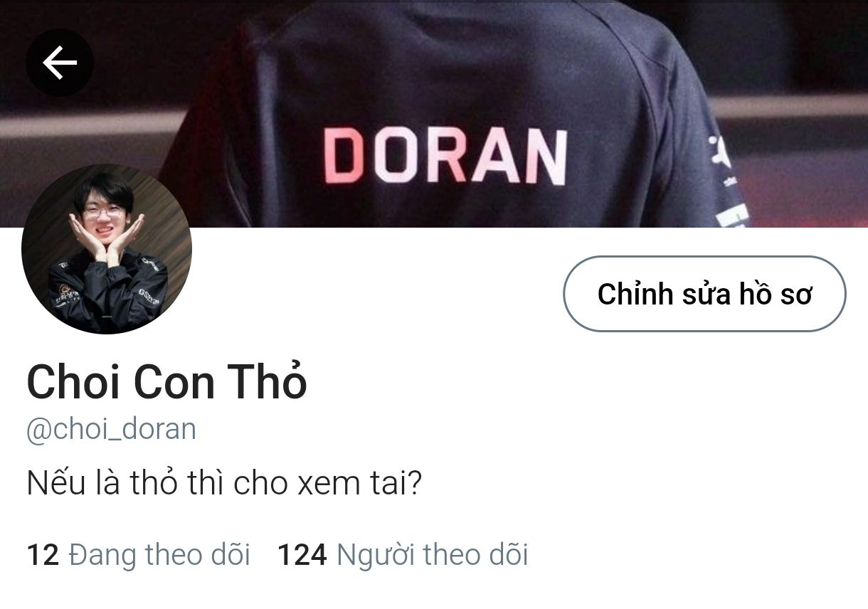Click the following count number 12

(43, 555)
